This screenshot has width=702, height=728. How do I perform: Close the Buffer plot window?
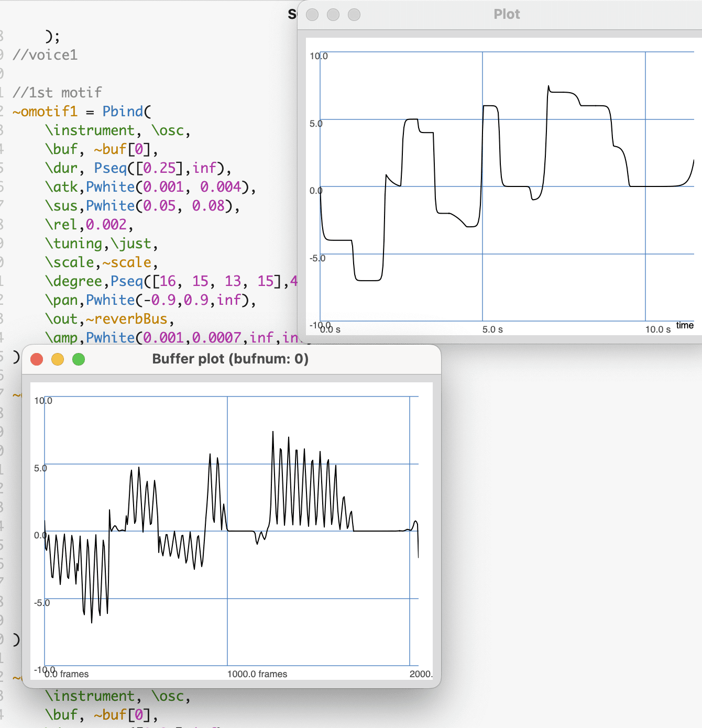37,359
